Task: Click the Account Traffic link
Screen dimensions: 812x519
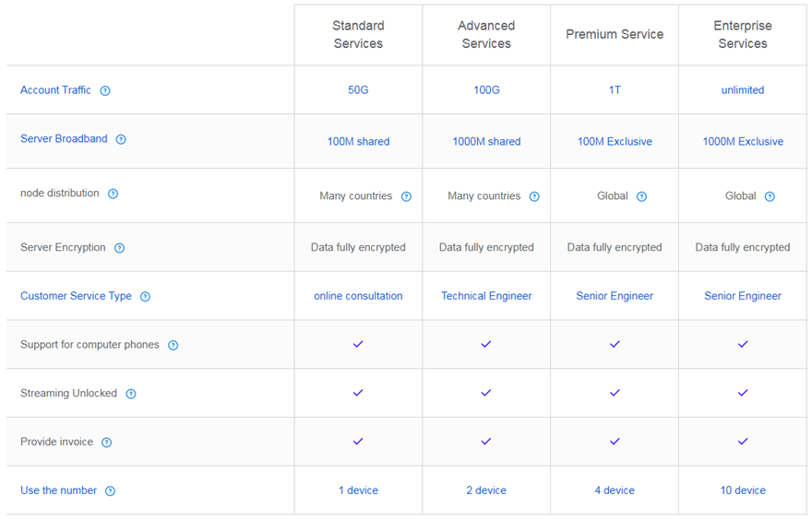Action: [x=55, y=90]
